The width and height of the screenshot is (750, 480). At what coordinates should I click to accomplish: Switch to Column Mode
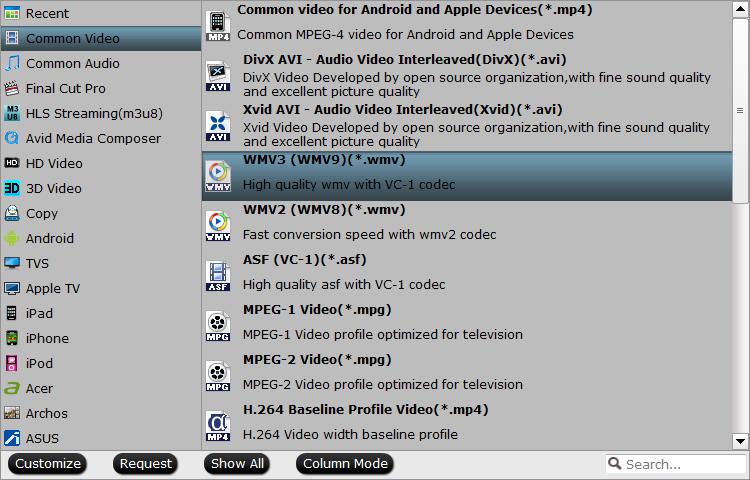tap(345, 464)
